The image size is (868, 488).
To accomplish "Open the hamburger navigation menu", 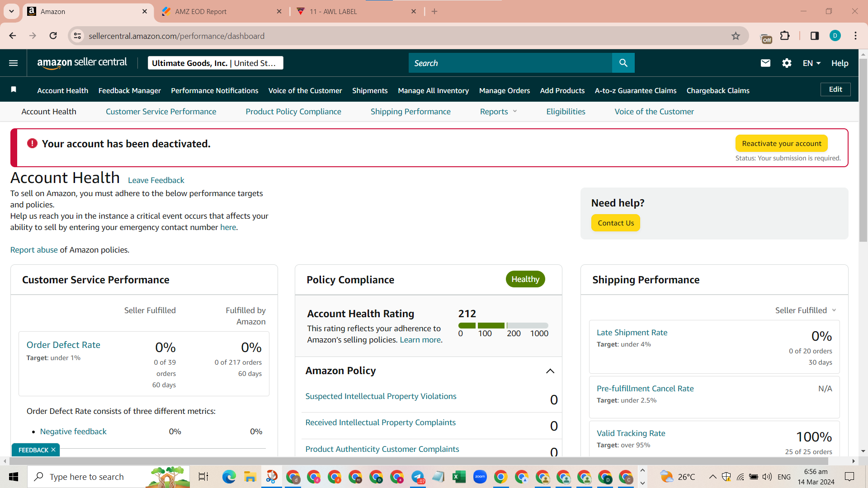I will (x=14, y=63).
